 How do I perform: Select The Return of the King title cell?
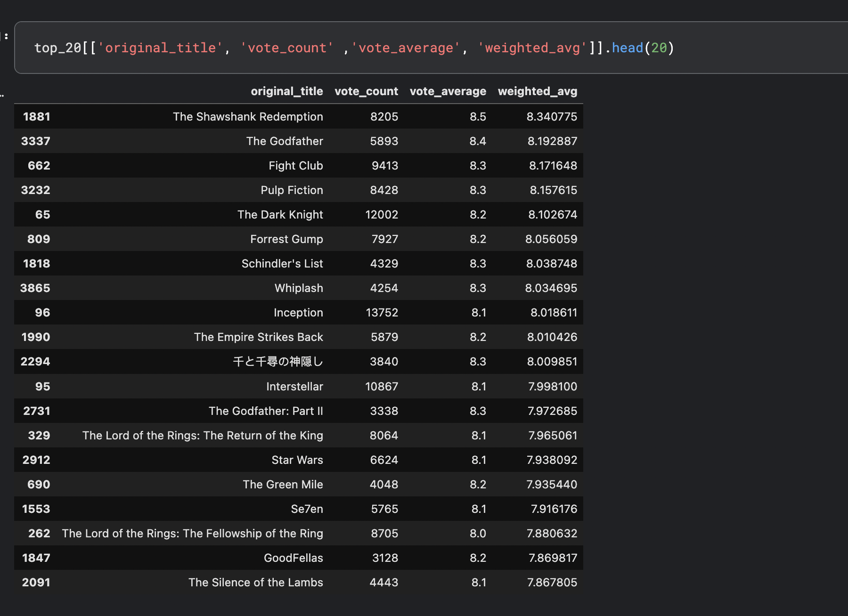(x=203, y=435)
